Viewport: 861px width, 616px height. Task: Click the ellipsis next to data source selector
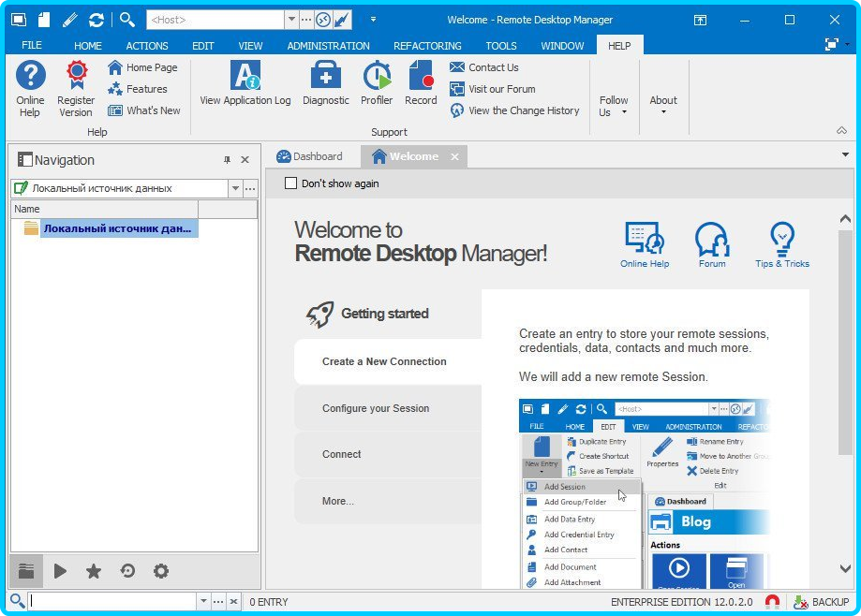click(250, 188)
